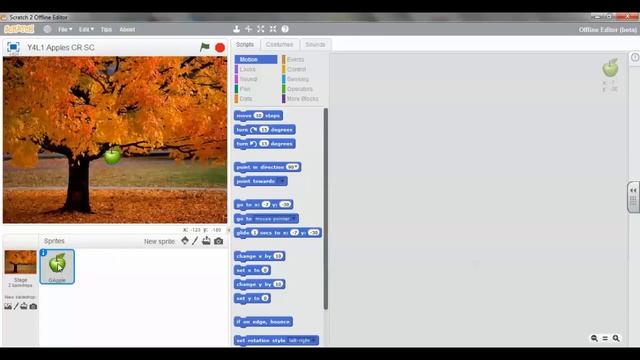
Task: Upload sprite from file
Action: click(207, 241)
